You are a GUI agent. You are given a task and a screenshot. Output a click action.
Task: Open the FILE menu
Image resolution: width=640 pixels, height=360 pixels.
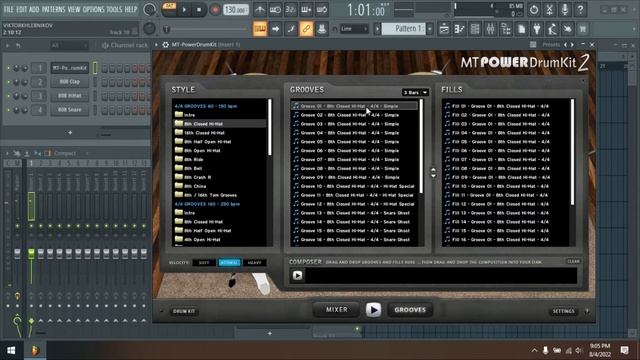(x=8, y=9)
